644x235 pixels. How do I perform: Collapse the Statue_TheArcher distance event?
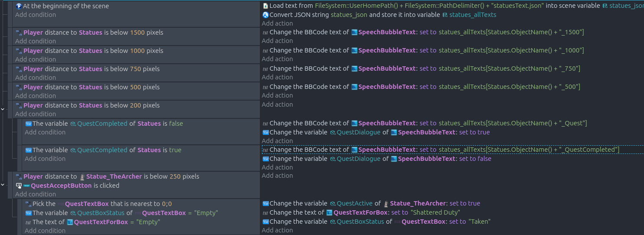click(3, 184)
